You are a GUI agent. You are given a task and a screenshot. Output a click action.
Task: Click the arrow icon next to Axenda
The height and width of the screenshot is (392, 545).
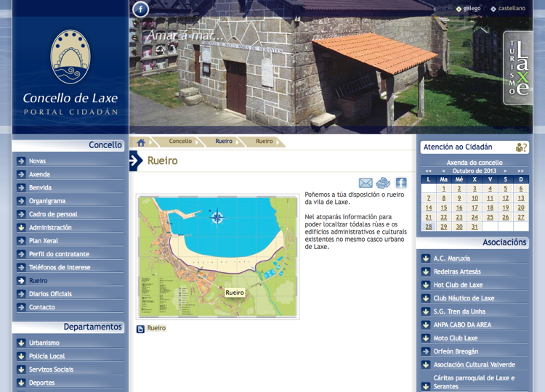(21, 174)
